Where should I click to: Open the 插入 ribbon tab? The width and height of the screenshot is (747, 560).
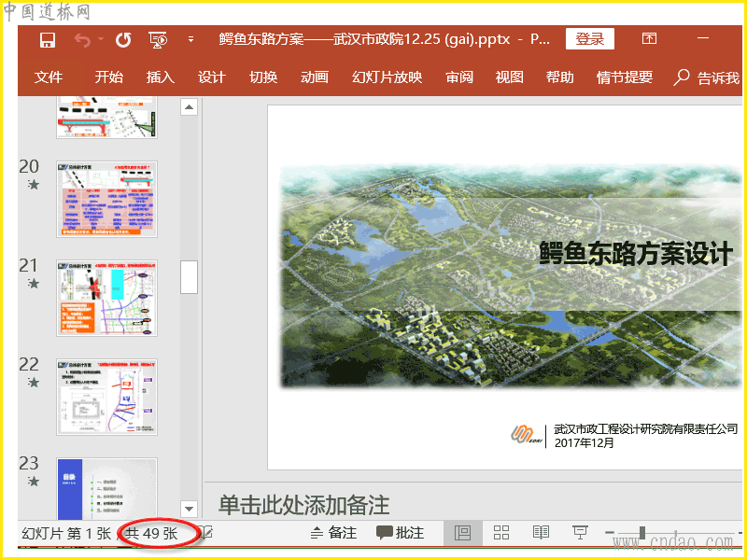(x=161, y=77)
